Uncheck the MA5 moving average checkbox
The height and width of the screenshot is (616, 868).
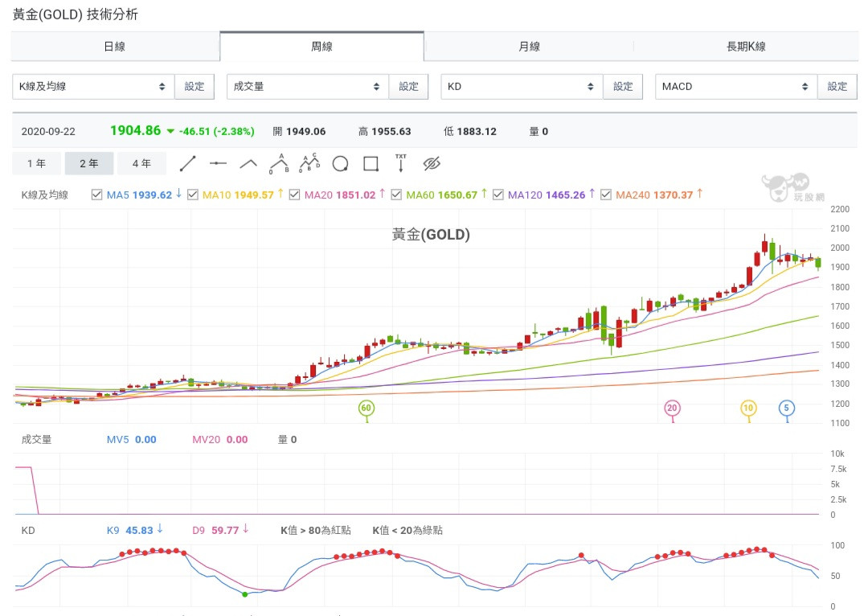[97, 195]
